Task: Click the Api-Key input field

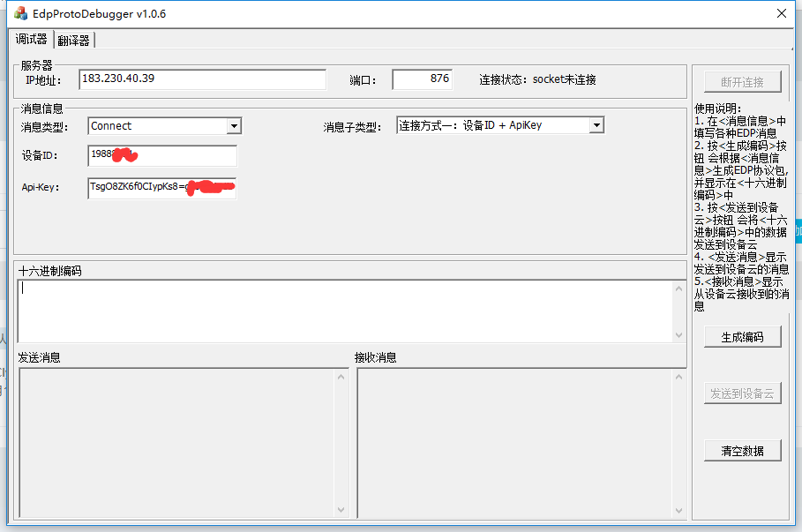Action: [x=162, y=188]
